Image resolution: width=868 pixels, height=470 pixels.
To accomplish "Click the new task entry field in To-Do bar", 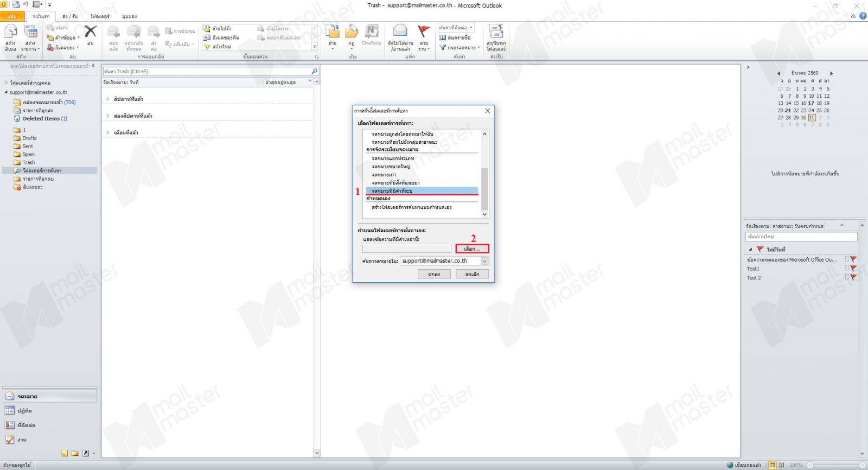I will pos(801,237).
